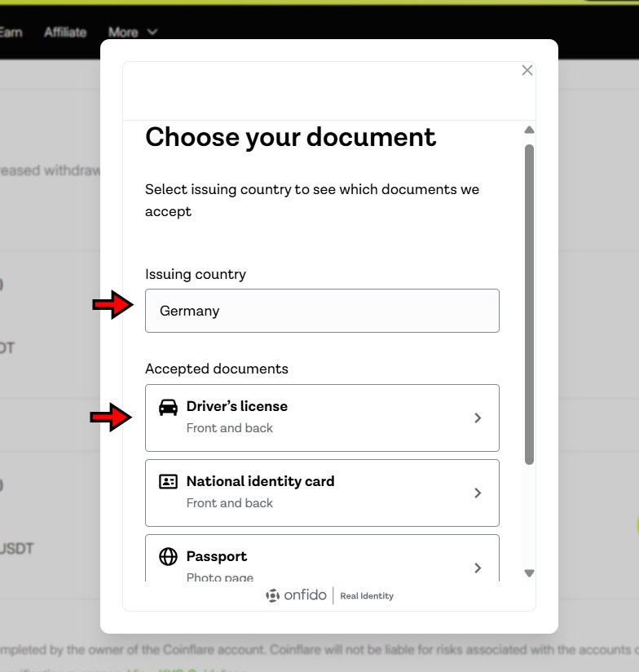Click the chevron on the Passport row

click(x=478, y=568)
